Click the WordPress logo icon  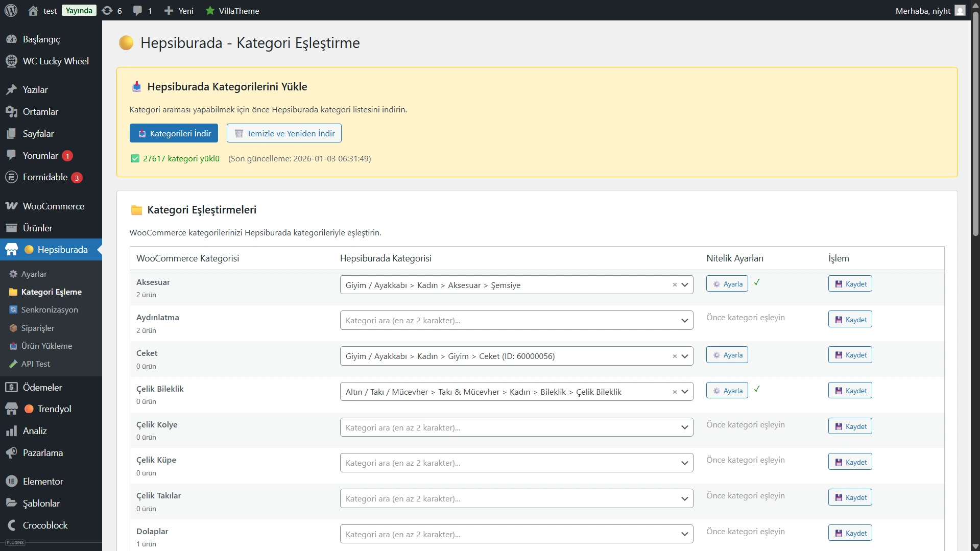11,10
